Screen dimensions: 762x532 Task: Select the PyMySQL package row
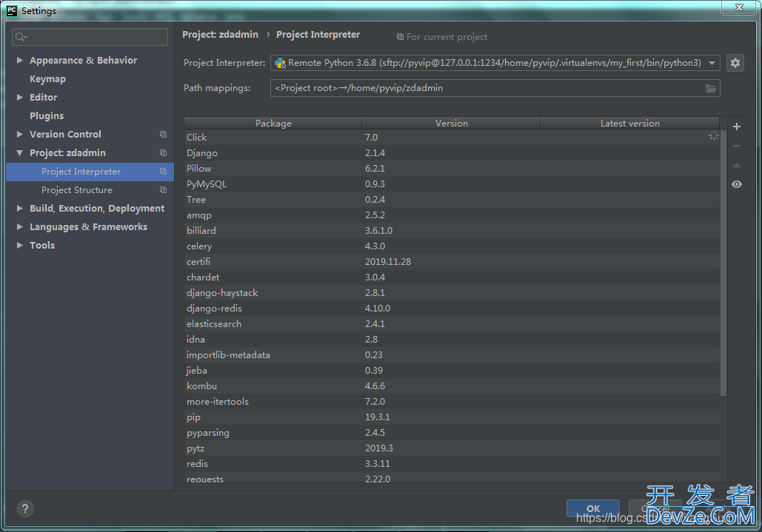click(452, 184)
